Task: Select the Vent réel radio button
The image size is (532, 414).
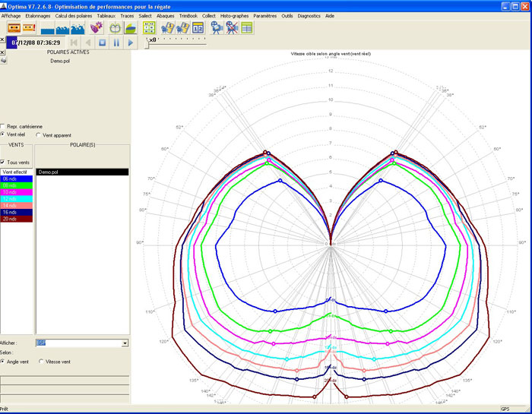Action: (x=3, y=134)
